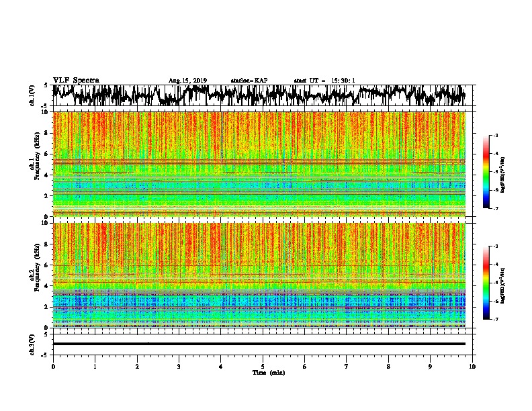Click the "ch.1(V)" waveform axis label

pos(32,95)
